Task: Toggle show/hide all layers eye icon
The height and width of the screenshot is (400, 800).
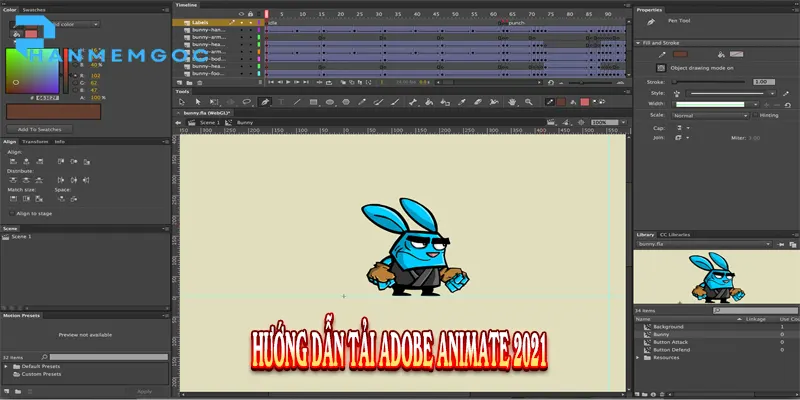Action: (x=241, y=14)
